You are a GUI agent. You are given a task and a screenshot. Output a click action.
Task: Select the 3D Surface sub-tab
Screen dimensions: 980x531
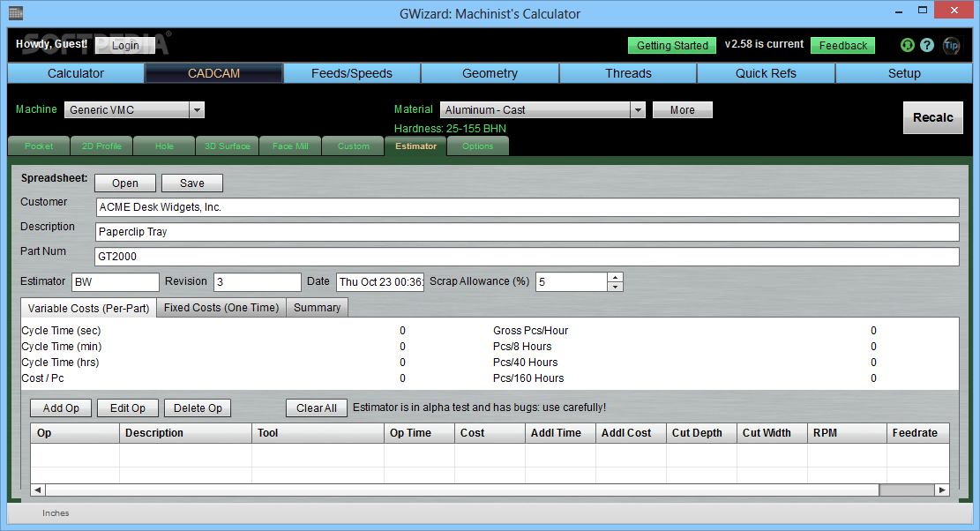[228, 146]
